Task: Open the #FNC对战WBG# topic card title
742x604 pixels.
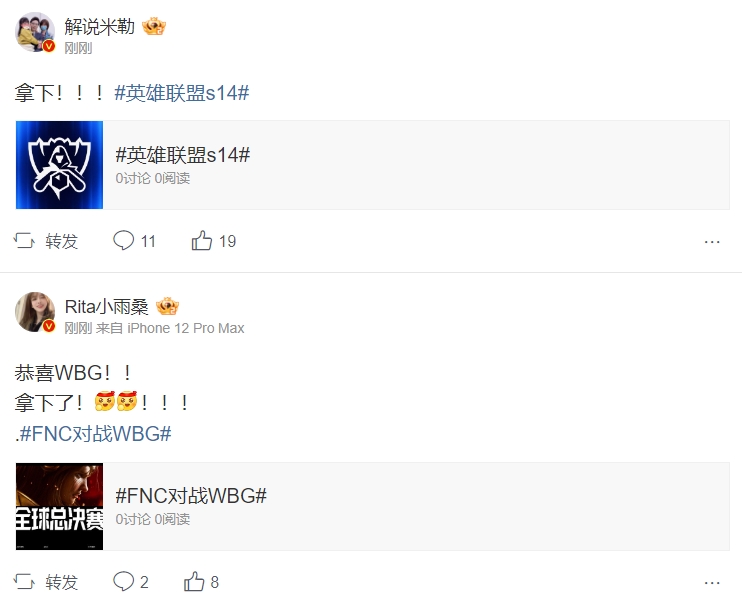Action: 191,496
